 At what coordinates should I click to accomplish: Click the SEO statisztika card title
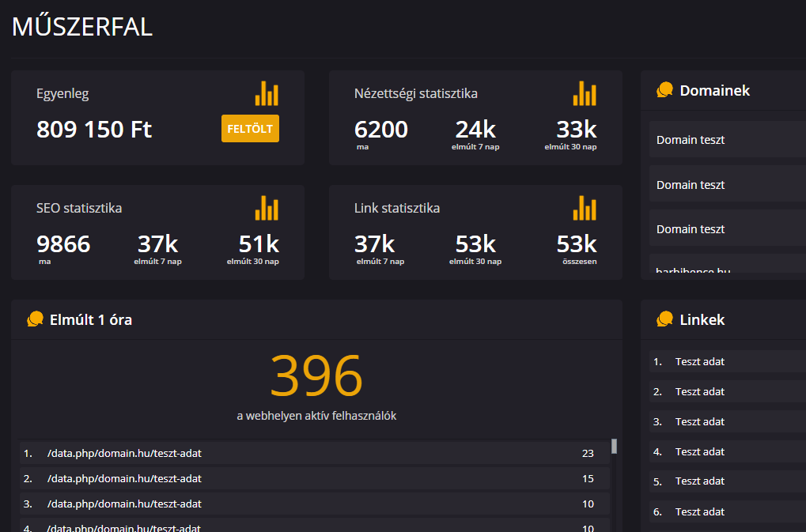pyautogui.click(x=79, y=208)
